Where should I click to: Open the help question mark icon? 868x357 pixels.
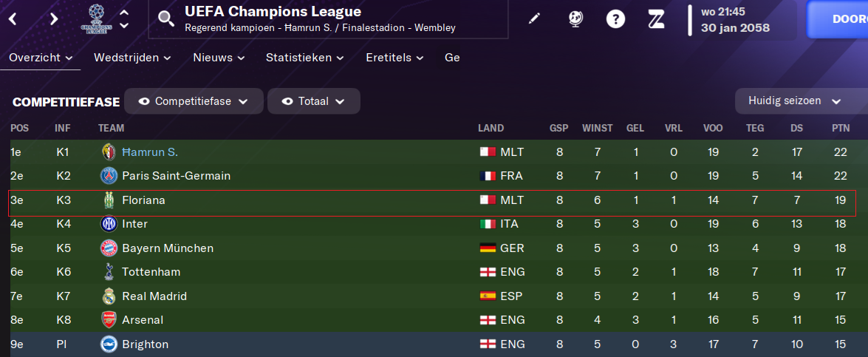click(x=615, y=18)
